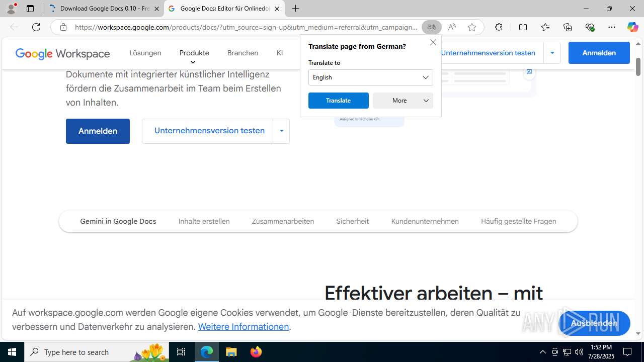644x362 pixels.
Task: Open File Explorer from taskbar
Action: (x=231, y=352)
